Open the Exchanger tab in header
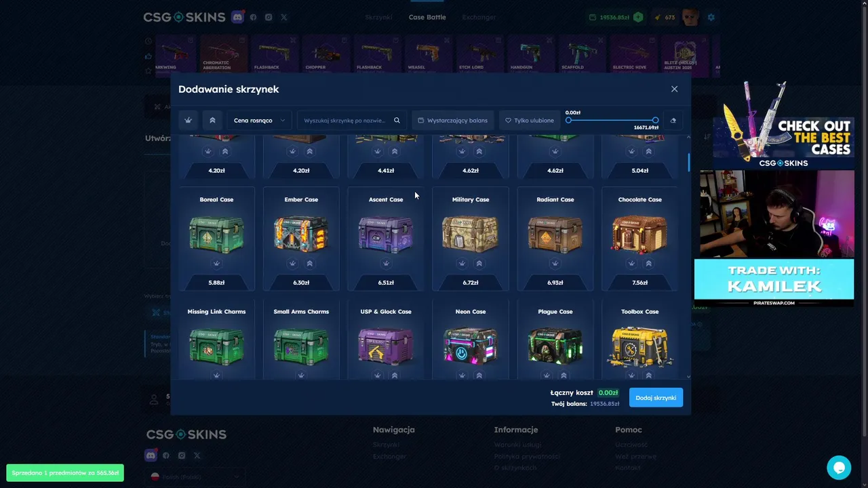Screen dimensions: 868x488 [x=479, y=17]
